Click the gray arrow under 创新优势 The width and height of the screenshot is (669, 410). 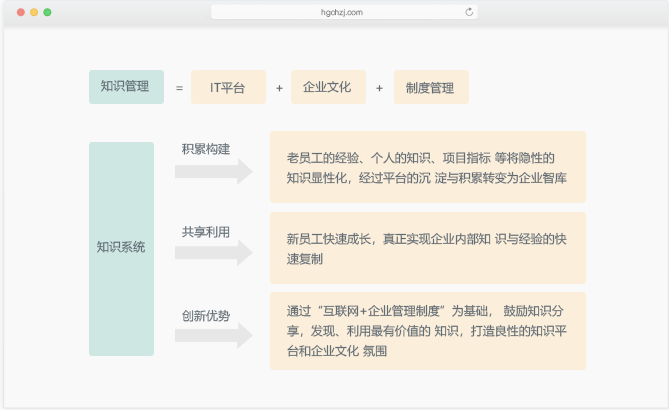click(x=213, y=335)
